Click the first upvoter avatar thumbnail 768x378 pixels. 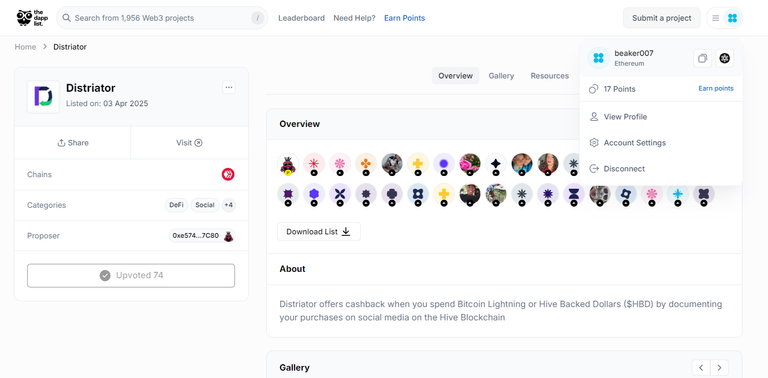click(x=288, y=164)
